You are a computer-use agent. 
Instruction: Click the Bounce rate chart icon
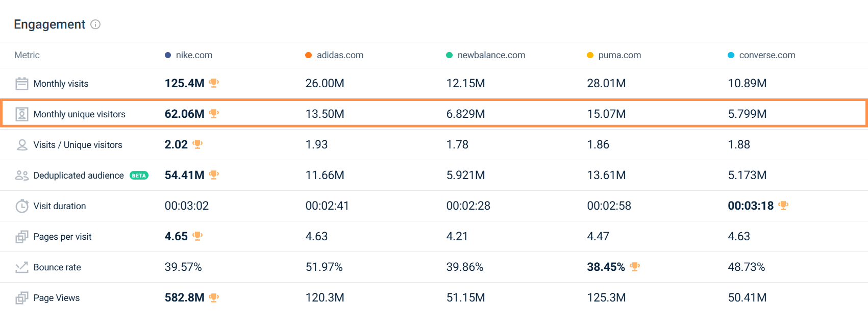[22, 267]
